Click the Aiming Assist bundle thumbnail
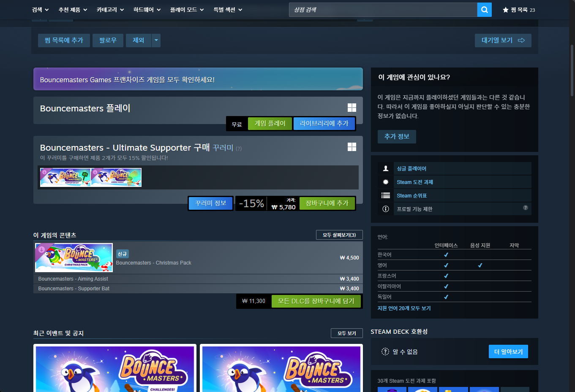This screenshot has width=575, height=392. click(116, 177)
